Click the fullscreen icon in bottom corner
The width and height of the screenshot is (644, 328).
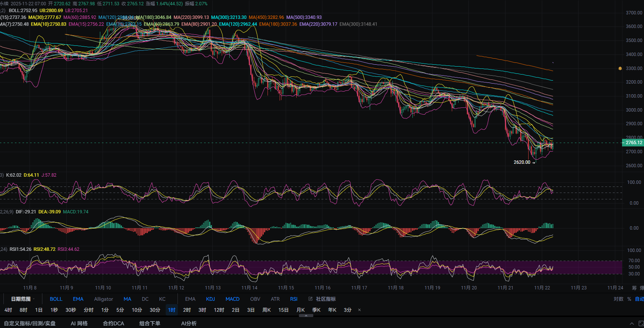pyautogui.click(x=641, y=323)
